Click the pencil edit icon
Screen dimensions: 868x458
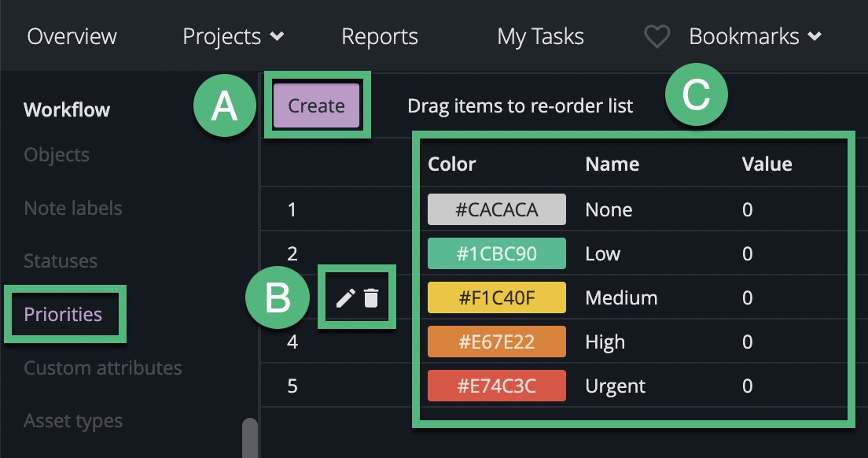[345, 297]
